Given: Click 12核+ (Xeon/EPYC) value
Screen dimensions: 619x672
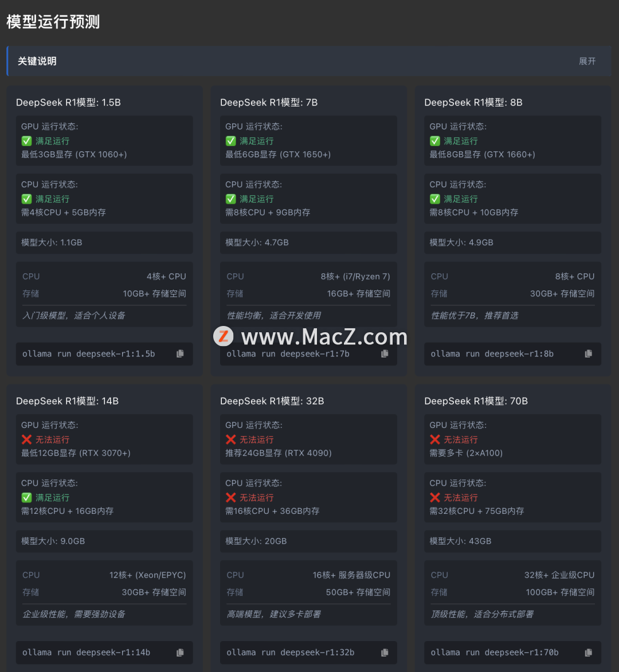Looking at the screenshot, I should point(148,575).
